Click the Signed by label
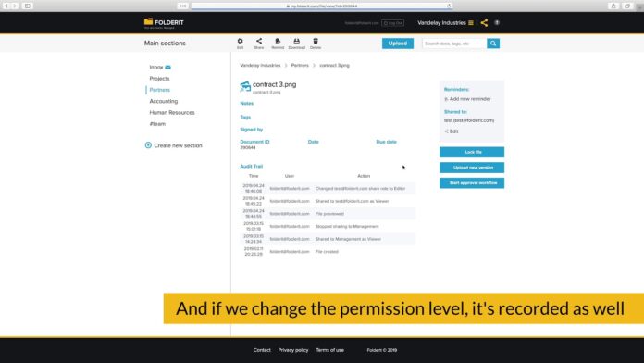The image size is (644, 363). coord(251,130)
